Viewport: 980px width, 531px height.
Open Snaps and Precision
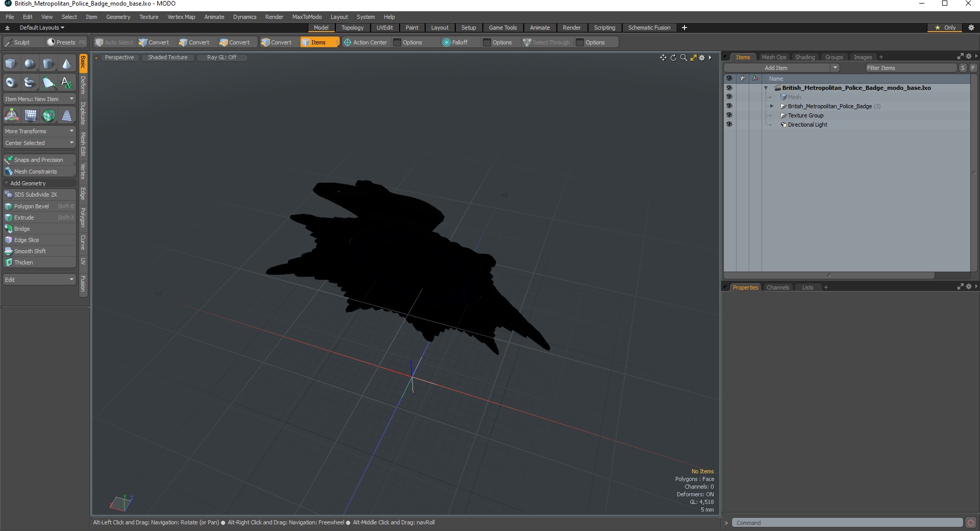click(40, 160)
